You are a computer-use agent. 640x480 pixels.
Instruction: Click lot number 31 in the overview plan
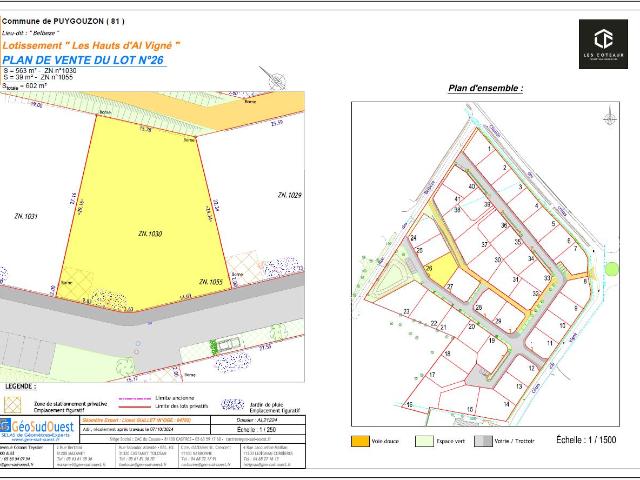[516, 280]
